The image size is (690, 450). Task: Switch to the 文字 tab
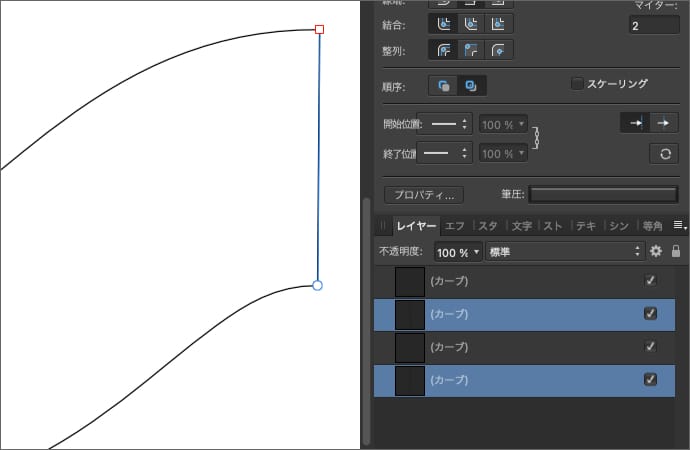[521, 225]
